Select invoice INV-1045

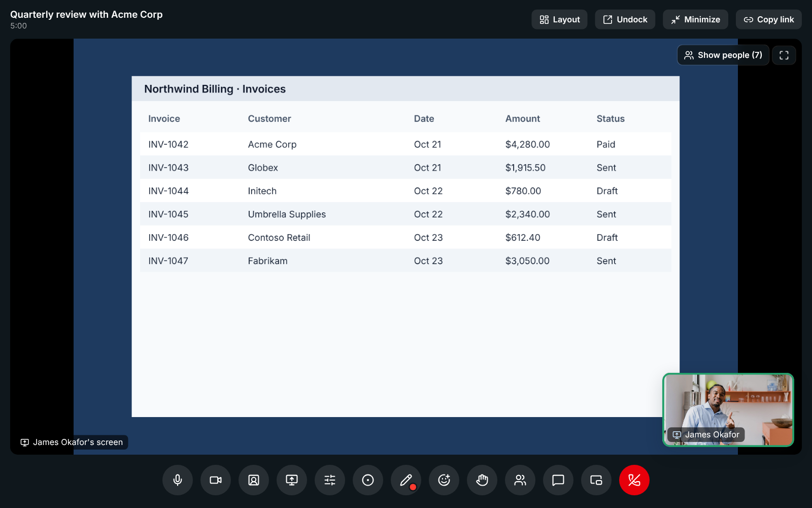coord(168,214)
